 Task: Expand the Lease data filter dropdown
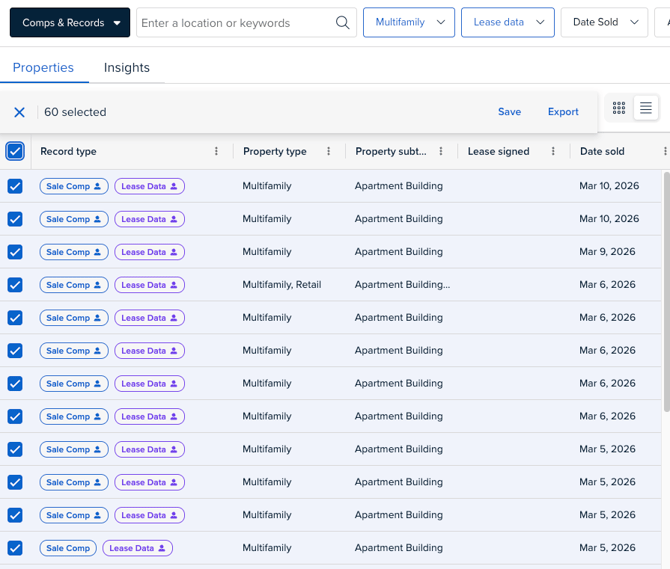pos(508,23)
